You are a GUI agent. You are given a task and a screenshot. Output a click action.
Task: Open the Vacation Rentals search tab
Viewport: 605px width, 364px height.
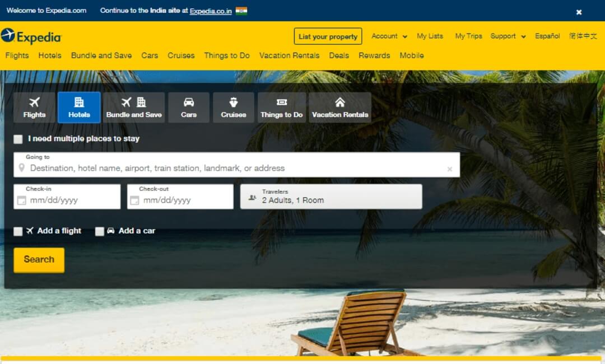(340, 108)
